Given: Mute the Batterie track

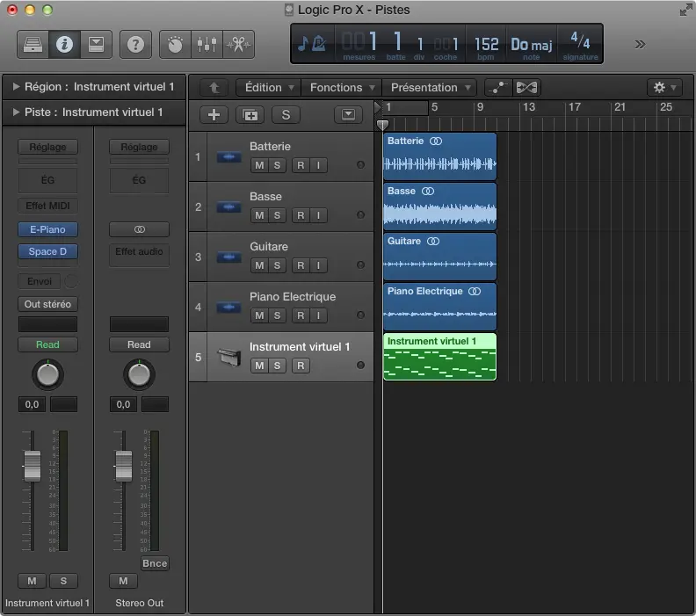Looking at the screenshot, I should point(259,165).
